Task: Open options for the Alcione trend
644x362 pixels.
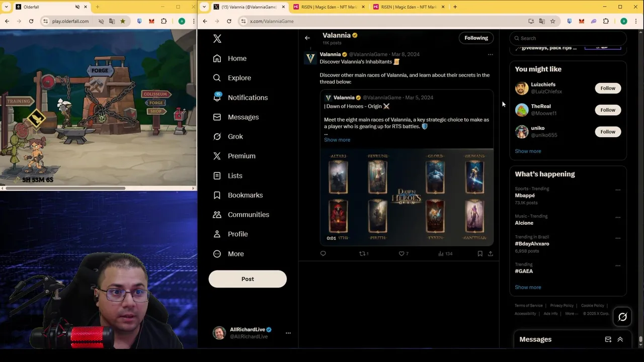Action: pyautogui.click(x=618, y=217)
